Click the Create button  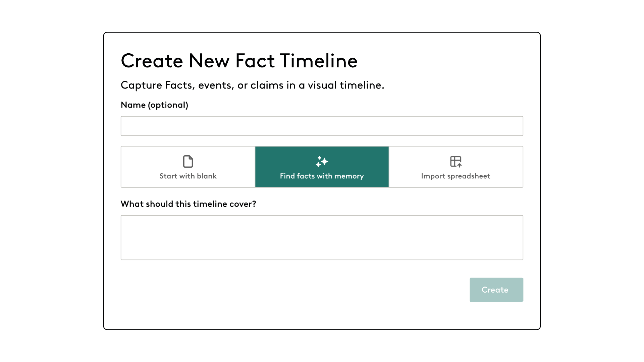(496, 290)
